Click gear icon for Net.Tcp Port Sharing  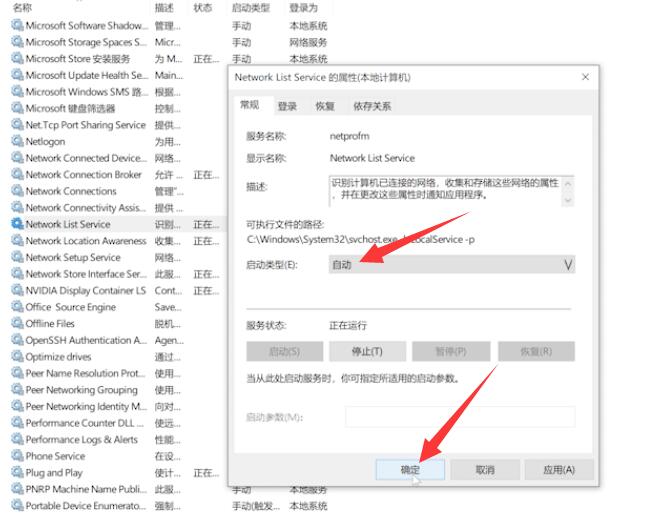point(17,125)
